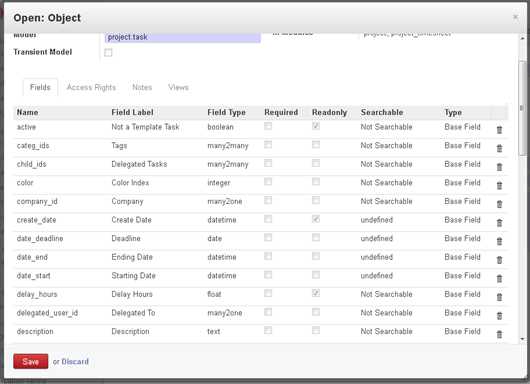This screenshot has height=384, width=530.
Task: Toggle the Transient Model checkbox
Action: click(x=108, y=52)
